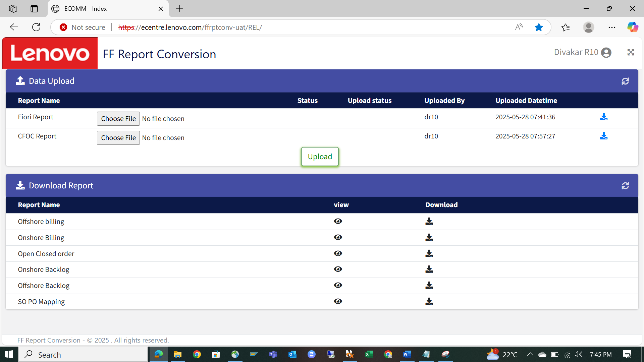The image size is (644, 362).
Task: View the Onshore Billing report
Action: coord(338,237)
